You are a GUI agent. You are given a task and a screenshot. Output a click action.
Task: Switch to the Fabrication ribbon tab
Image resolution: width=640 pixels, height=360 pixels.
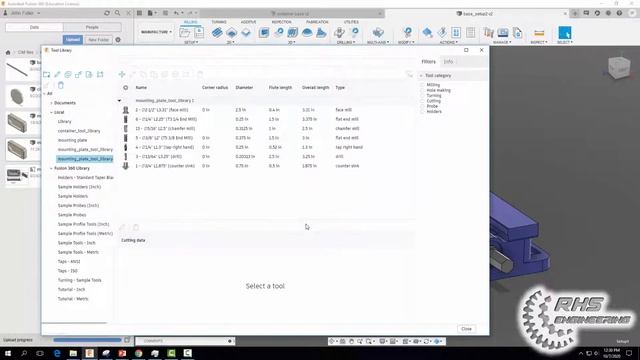pyautogui.click(x=317, y=22)
